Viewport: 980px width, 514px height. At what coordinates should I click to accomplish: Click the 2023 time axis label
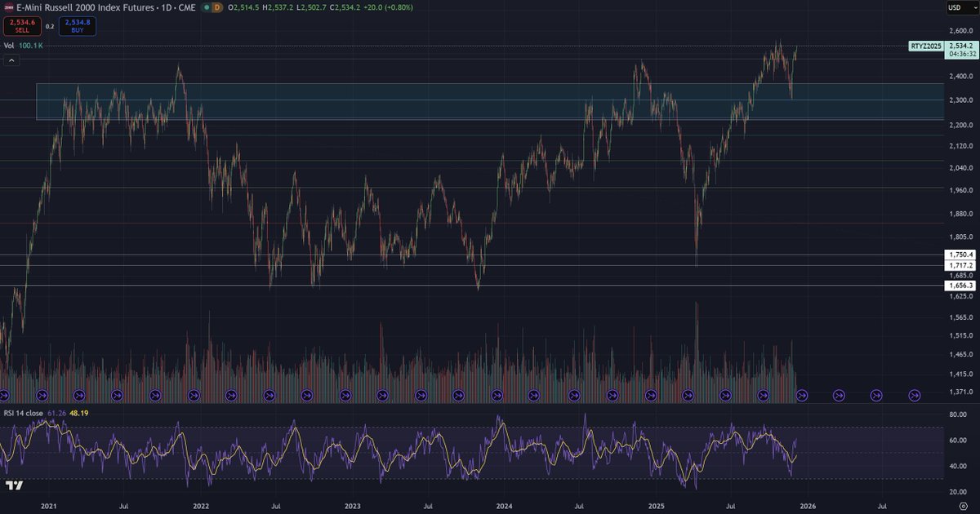pos(353,506)
